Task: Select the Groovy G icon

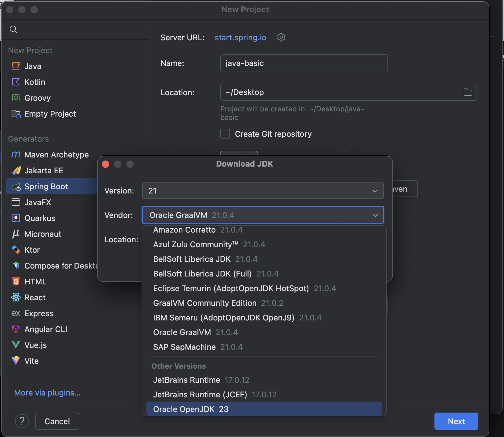Action: point(16,98)
